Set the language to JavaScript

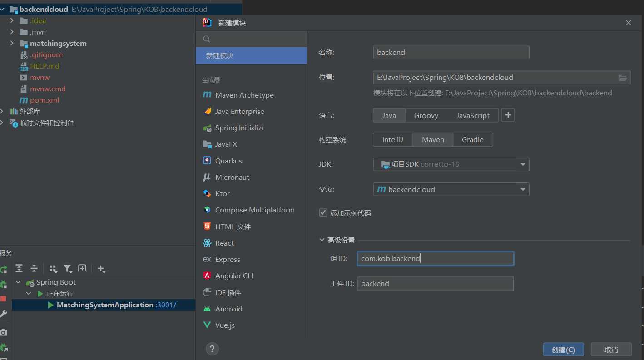pyautogui.click(x=473, y=115)
